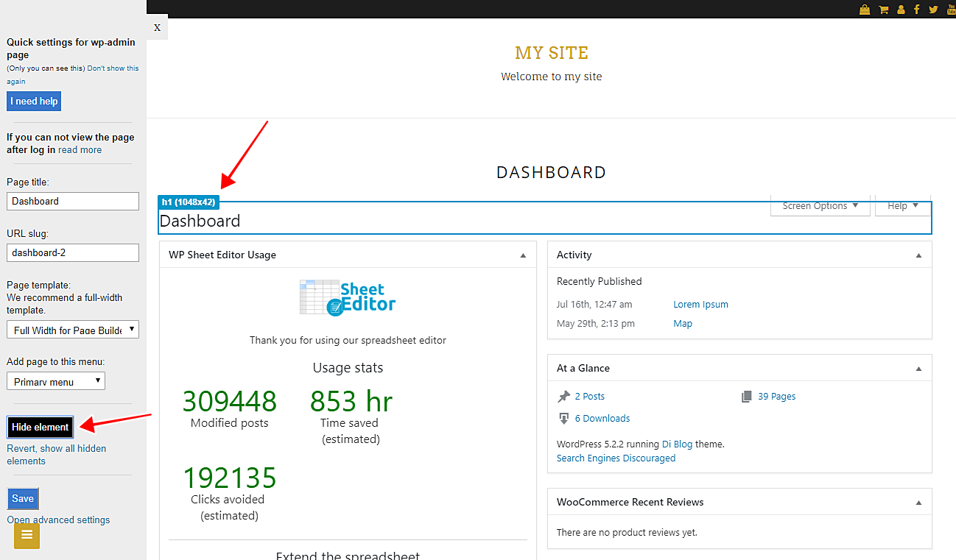Visit the Facebook icon link
The image size is (956, 560).
(x=917, y=10)
